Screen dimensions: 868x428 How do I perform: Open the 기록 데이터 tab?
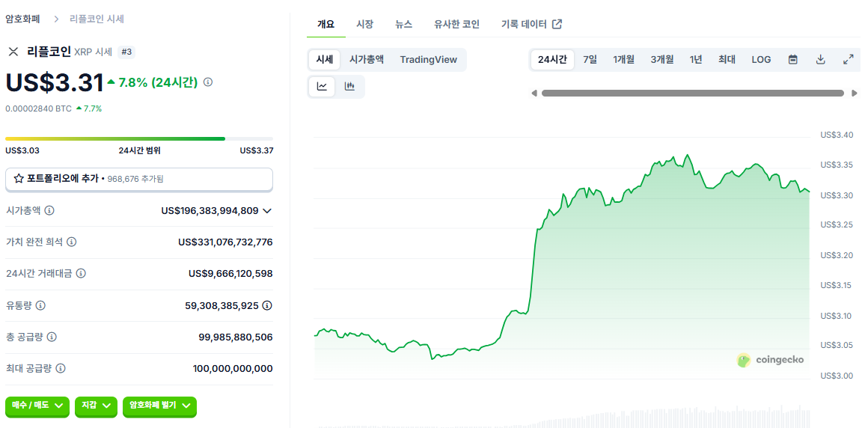coord(531,24)
